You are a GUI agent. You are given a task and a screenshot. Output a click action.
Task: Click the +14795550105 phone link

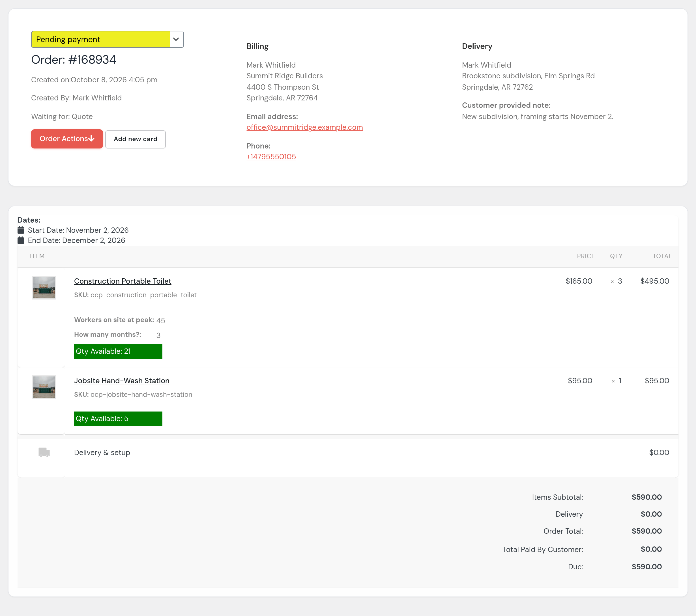tap(271, 157)
